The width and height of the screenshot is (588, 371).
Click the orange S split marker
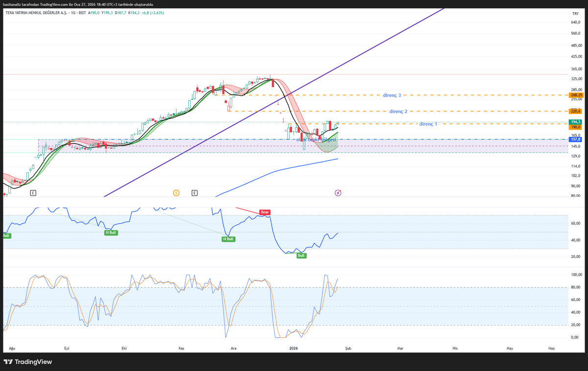(176, 193)
